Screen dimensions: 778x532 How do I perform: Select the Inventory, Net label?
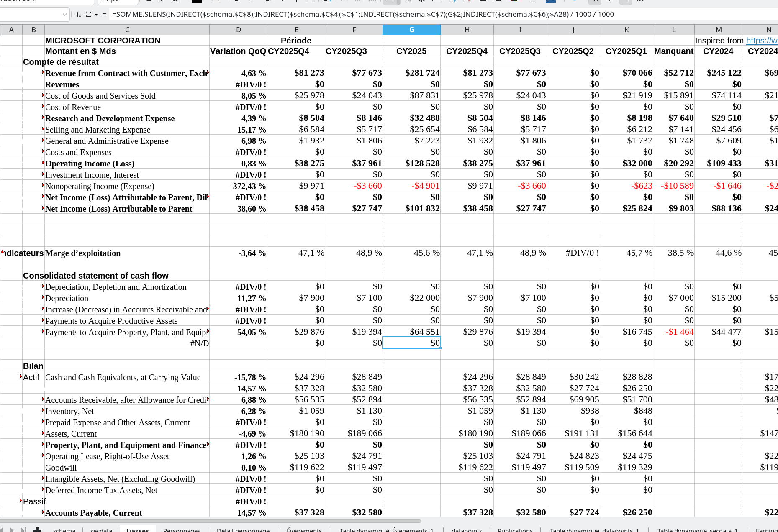point(69,411)
